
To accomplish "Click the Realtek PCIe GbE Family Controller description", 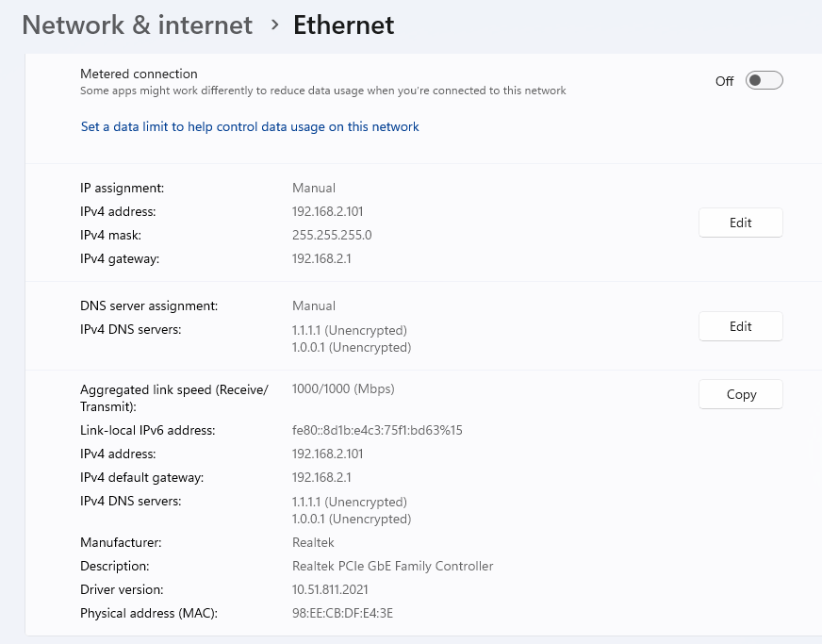I will click(392, 566).
